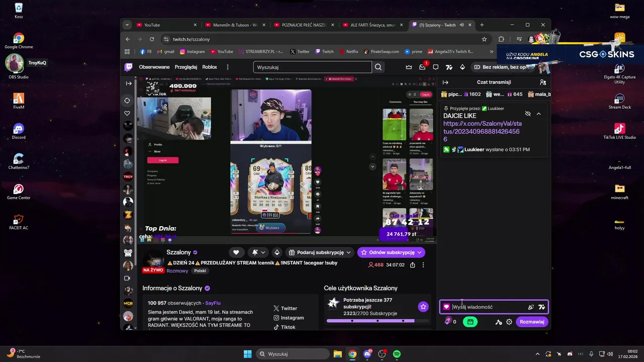Viewport: 644px width, 362px height.
Task: Open the chat cheer Bits icon in input
Action: tap(531, 307)
